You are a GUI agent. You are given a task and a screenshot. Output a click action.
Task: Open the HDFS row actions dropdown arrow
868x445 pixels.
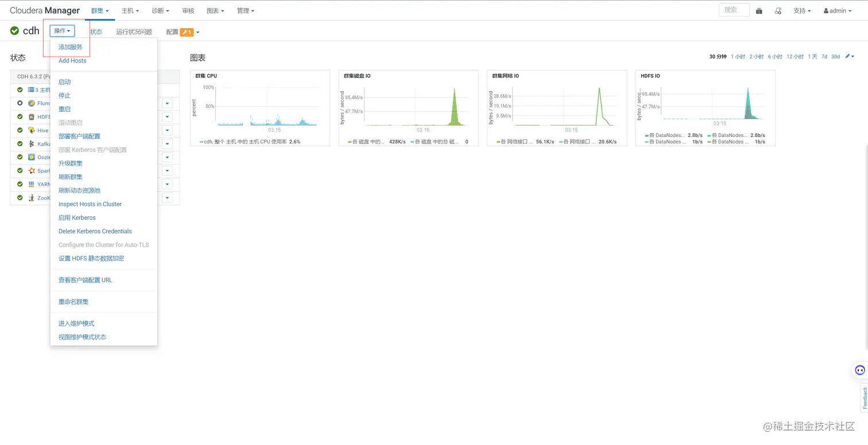point(167,117)
